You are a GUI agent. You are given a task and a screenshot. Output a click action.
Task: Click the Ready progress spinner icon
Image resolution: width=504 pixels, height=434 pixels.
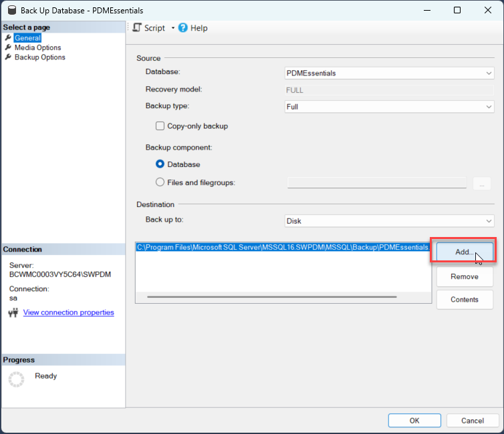click(16, 379)
